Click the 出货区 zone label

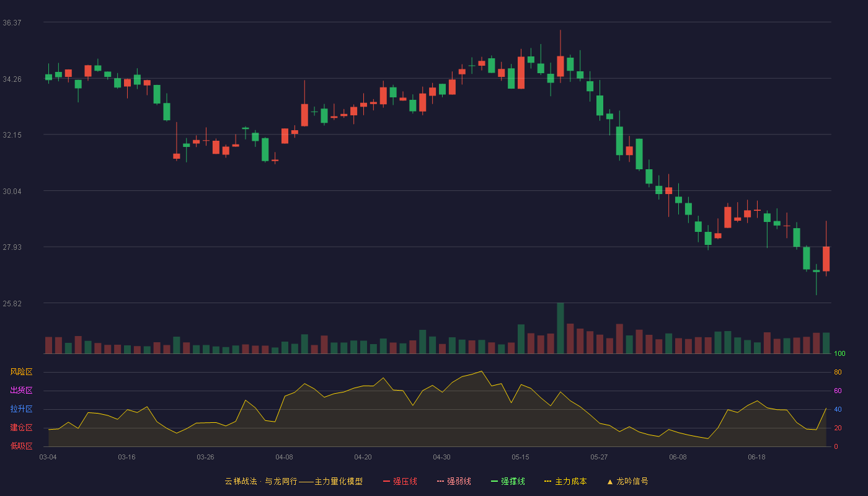[x=21, y=391]
